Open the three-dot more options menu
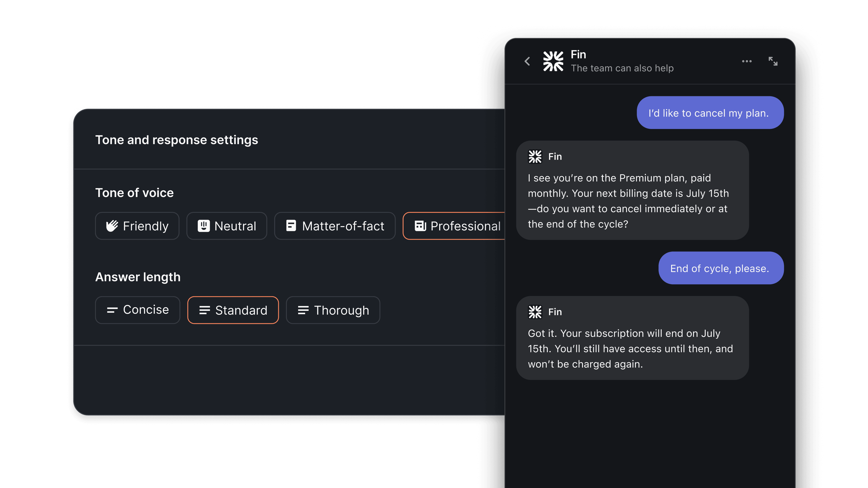Viewport: 868px width, 488px height. 747,61
